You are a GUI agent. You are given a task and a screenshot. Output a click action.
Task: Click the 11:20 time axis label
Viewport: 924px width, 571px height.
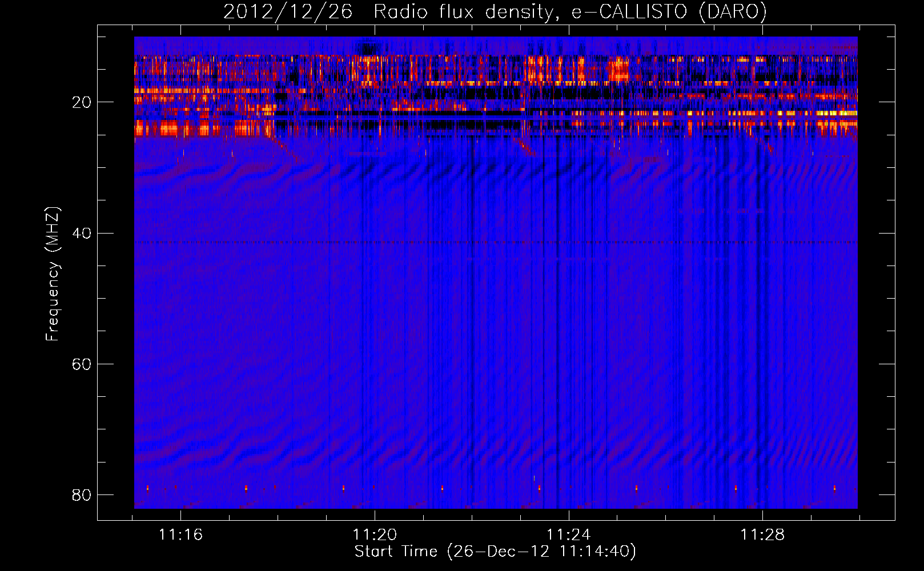point(375,535)
